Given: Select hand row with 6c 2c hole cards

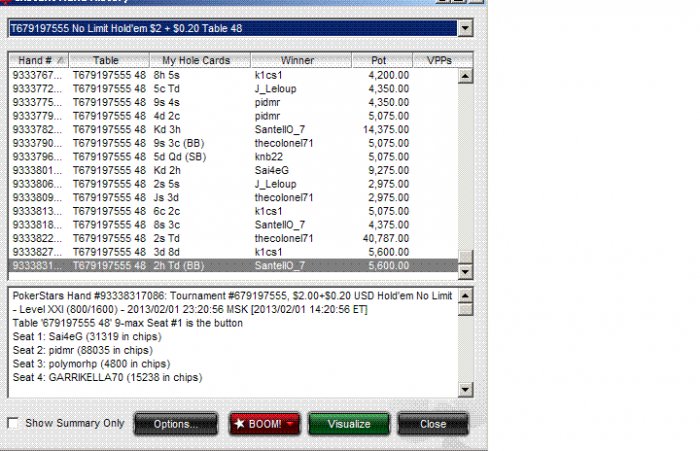Looking at the screenshot, I should (233, 211).
